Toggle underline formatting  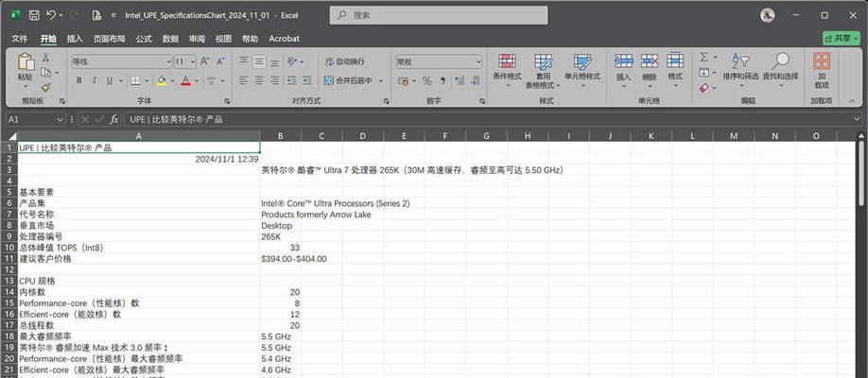tap(109, 81)
